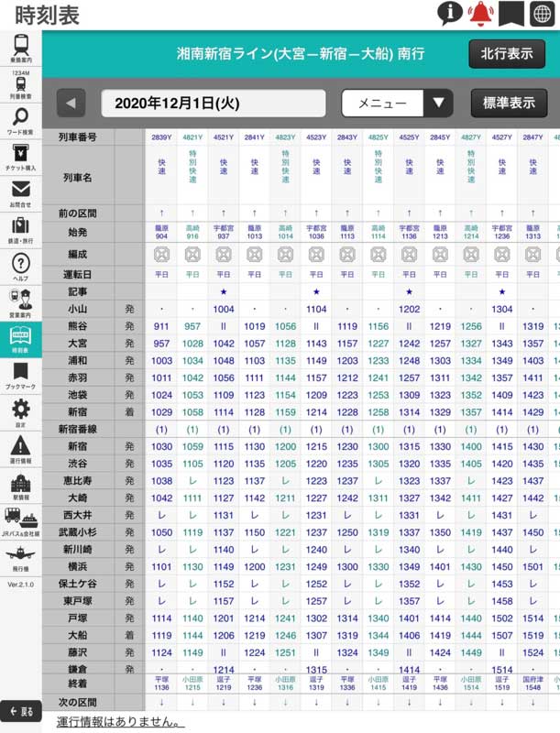Click the date field 2020年12月1日(火)
This screenshot has width=560, height=733.
pyautogui.click(x=214, y=103)
